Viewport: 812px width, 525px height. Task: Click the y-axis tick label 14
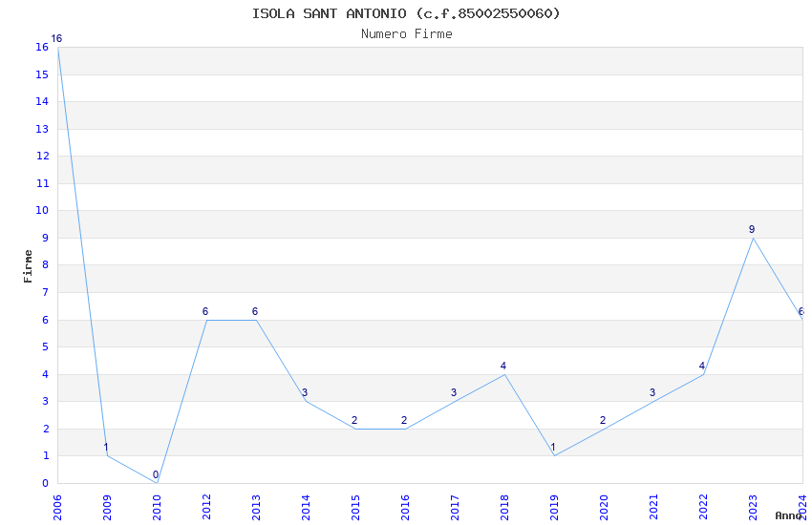42,101
